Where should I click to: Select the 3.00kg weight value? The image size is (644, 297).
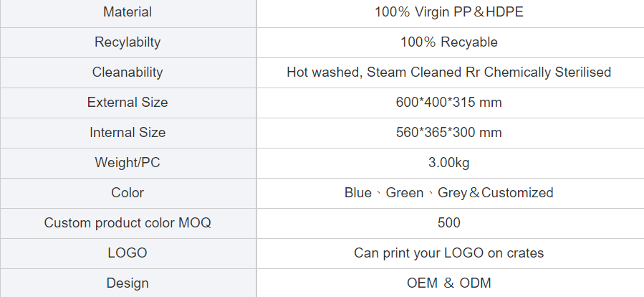coord(449,162)
